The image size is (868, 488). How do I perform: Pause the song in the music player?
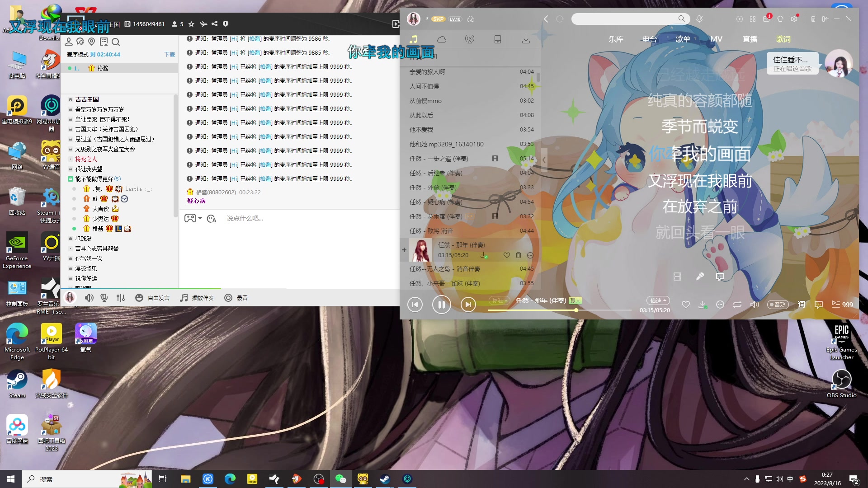click(x=441, y=305)
